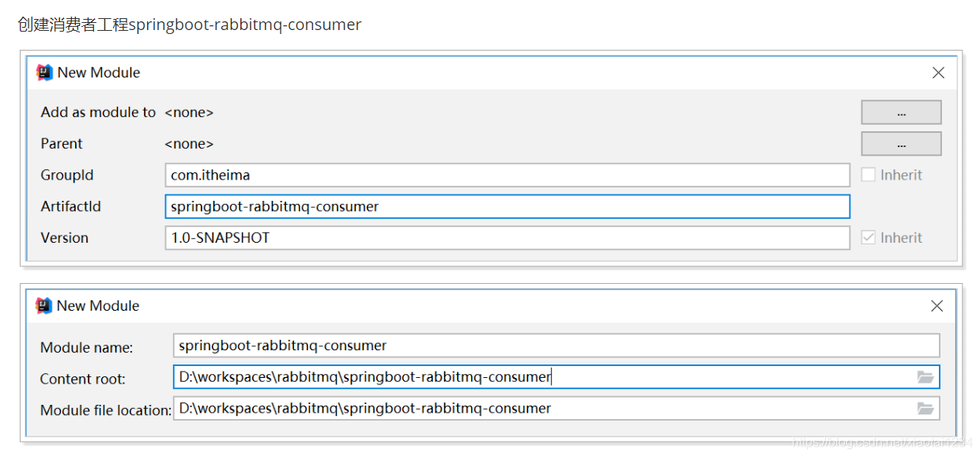The image size is (980, 457).
Task: Click the Parent none value label
Action: coord(189,144)
